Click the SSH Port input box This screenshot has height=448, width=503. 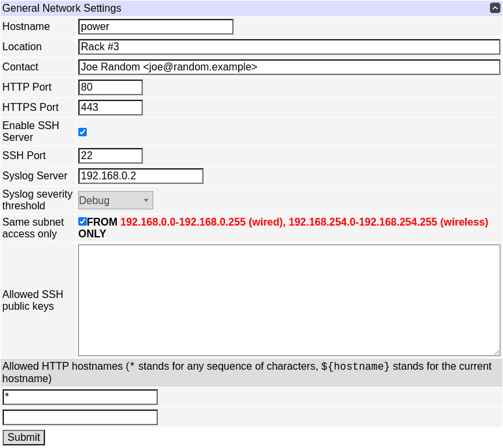point(110,156)
